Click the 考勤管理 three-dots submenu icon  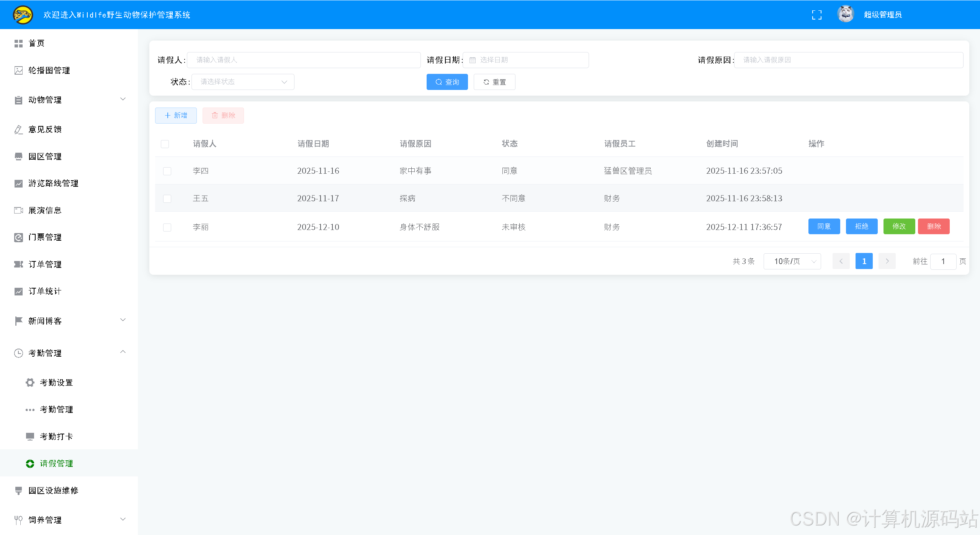point(30,410)
